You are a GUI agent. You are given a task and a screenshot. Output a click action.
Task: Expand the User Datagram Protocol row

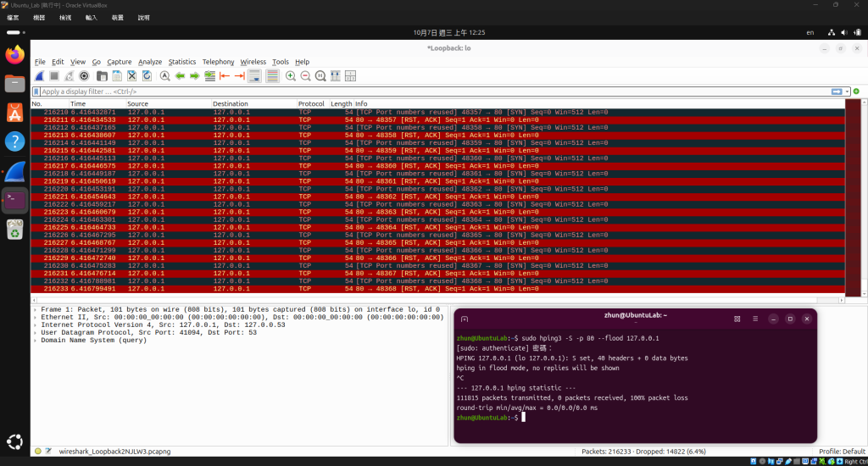[x=36, y=333]
